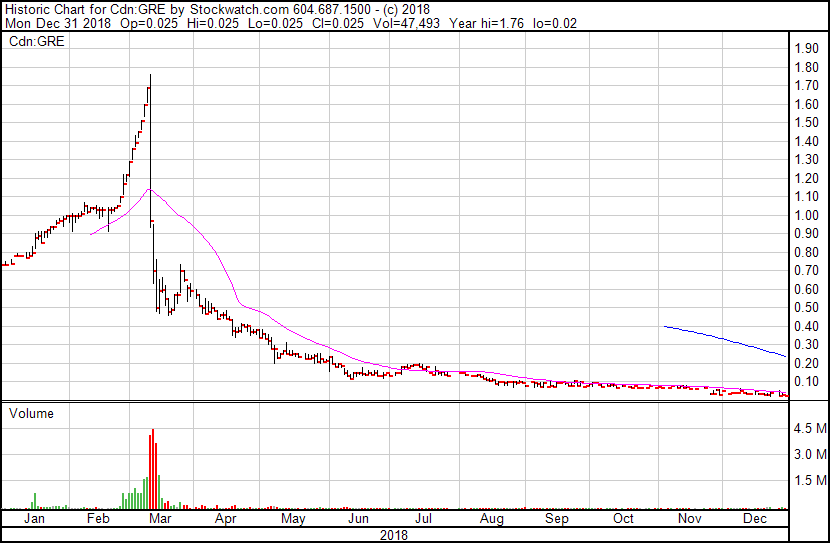This screenshot has width=830, height=543.
Task: Click the Cl=0.025 header value
Action: (337, 23)
